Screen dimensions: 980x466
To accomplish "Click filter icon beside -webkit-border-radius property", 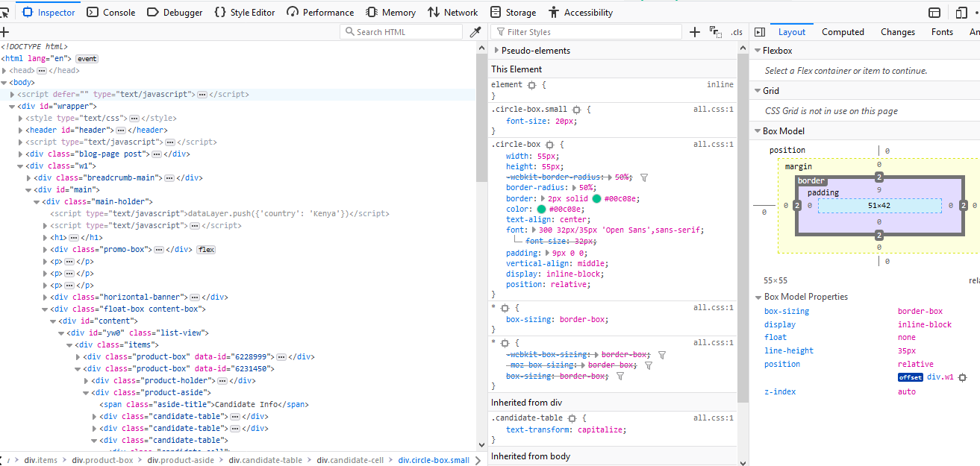I will point(644,177).
